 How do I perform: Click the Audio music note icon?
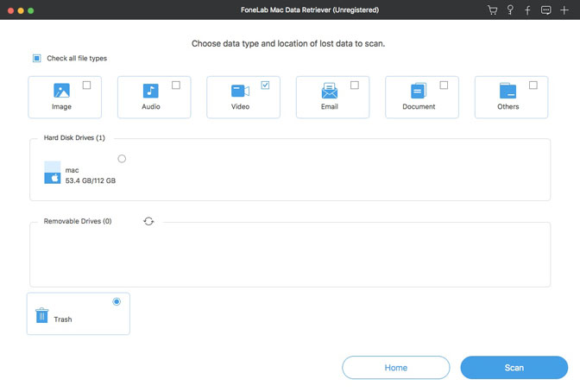click(x=150, y=91)
